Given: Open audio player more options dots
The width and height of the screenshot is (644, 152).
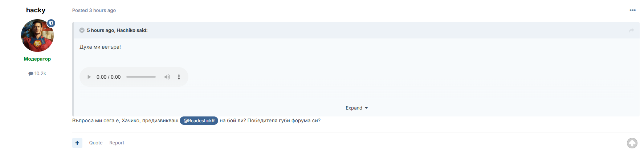Looking at the screenshot, I should pyautogui.click(x=179, y=77).
